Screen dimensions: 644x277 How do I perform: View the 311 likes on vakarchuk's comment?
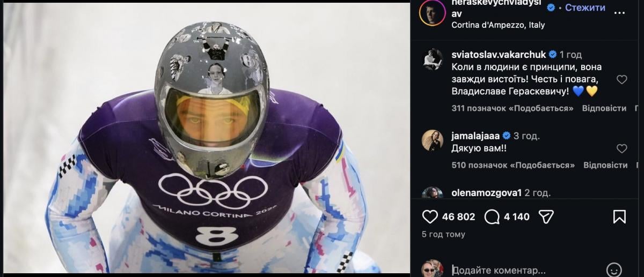(x=513, y=108)
